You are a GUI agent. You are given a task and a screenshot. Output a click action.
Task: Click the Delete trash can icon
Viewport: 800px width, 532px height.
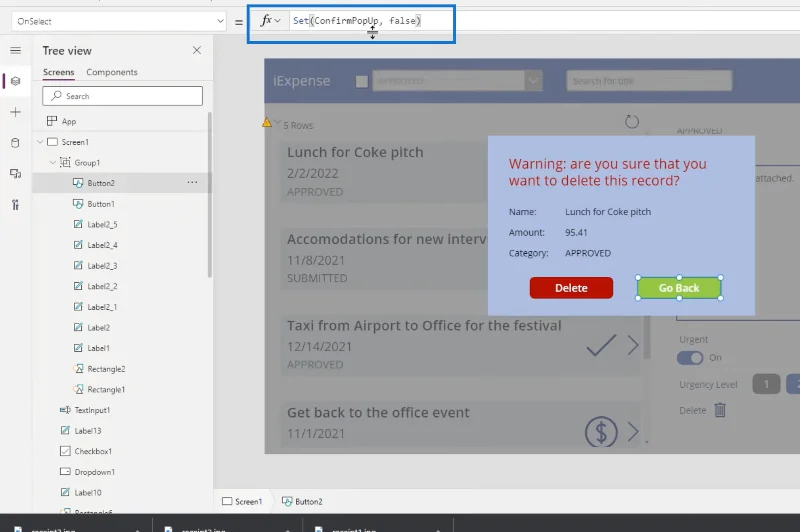(x=720, y=410)
